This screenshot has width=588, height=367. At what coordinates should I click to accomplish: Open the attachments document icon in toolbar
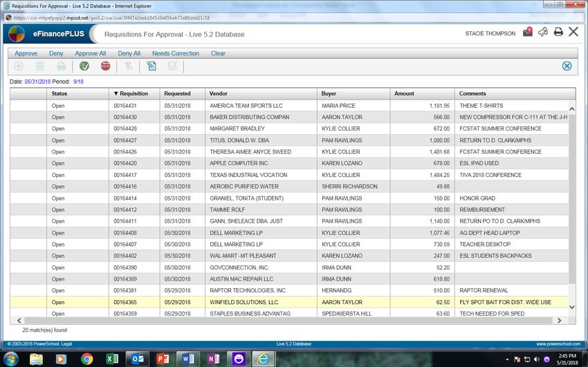coord(151,66)
